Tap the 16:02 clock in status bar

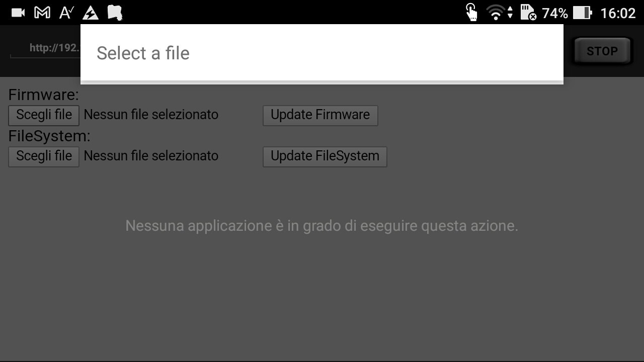pos(618,13)
